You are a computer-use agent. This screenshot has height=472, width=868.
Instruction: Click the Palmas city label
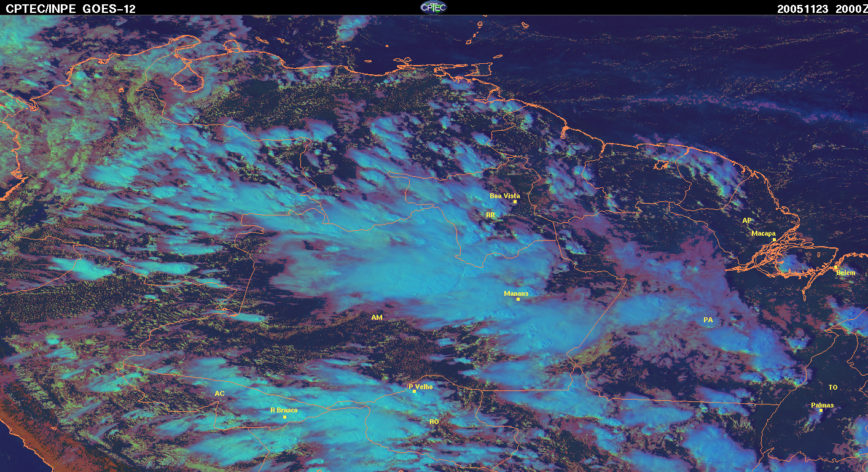tap(823, 405)
